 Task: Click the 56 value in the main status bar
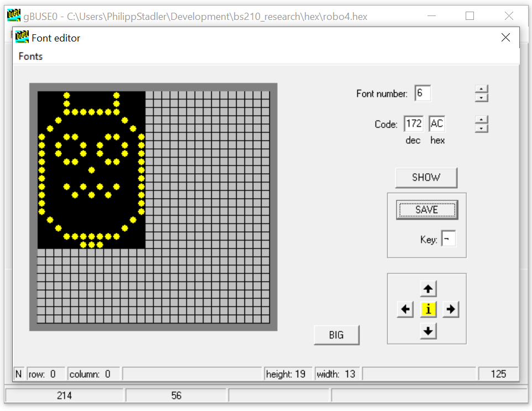pos(176,396)
